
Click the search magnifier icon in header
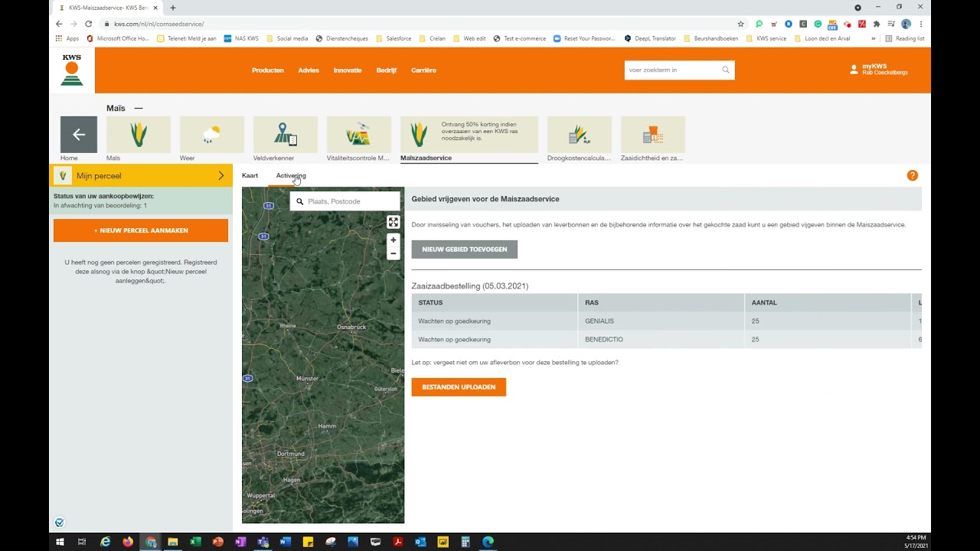[x=726, y=70]
